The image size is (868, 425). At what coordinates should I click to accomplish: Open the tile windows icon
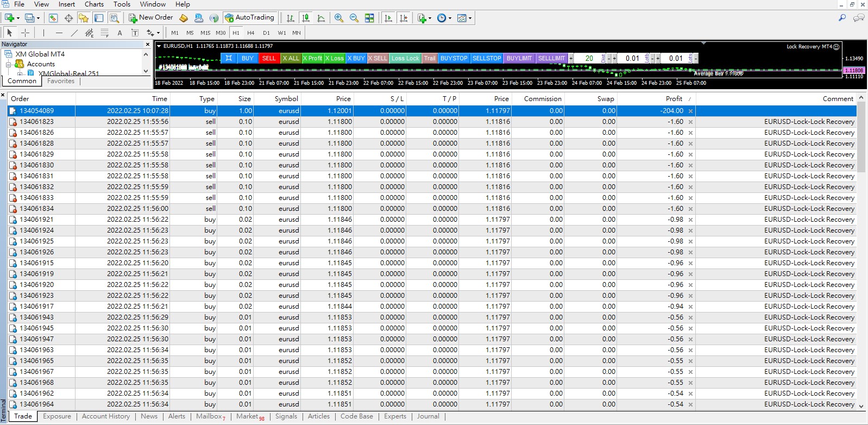pos(369,18)
